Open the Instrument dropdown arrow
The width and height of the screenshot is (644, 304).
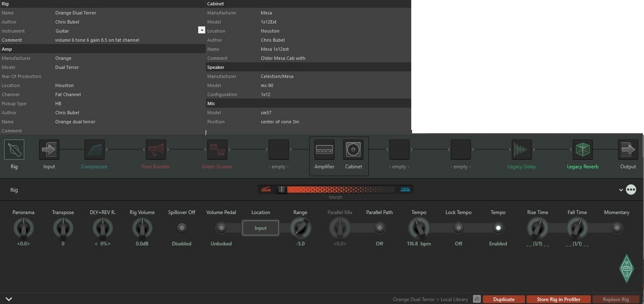pyautogui.click(x=202, y=31)
